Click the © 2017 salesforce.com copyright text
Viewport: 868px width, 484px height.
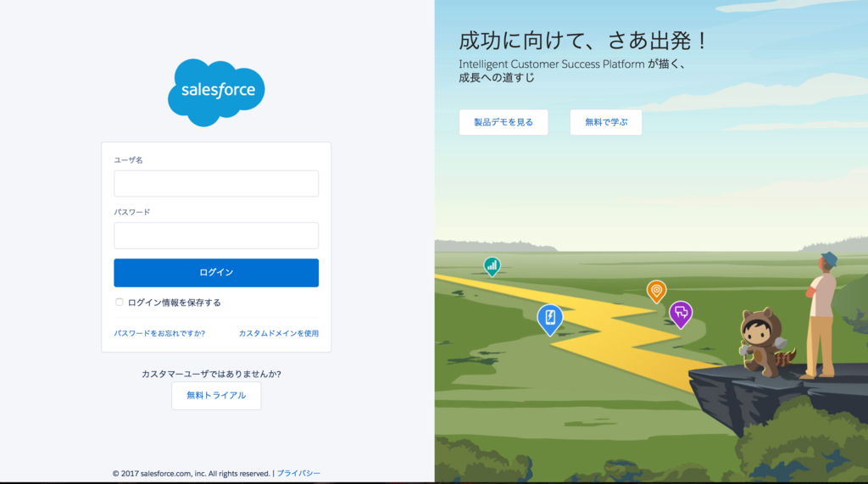click(191, 474)
